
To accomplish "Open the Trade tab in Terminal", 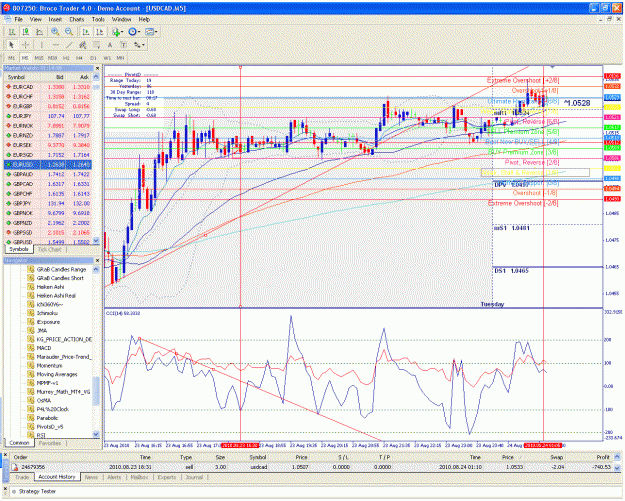I will click(x=22, y=477).
